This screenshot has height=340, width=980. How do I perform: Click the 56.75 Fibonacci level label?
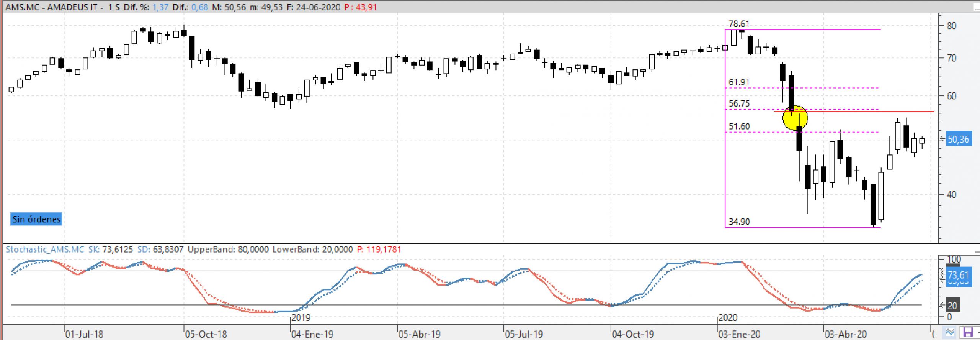739,103
